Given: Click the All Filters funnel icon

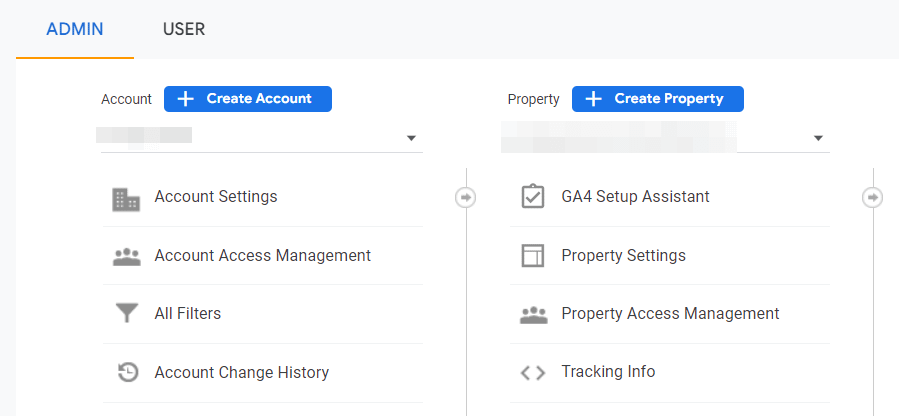Looking at the screenshot, I should click(127, 314).
